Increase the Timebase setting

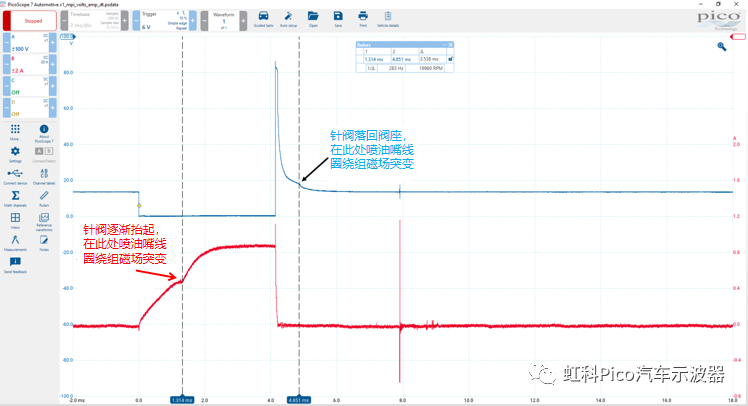[x=125, y=21]
